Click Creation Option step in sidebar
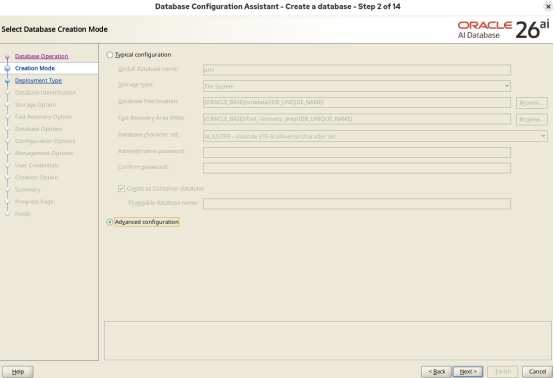This screenshot has width=554, height=378. (x=36, y=177)
